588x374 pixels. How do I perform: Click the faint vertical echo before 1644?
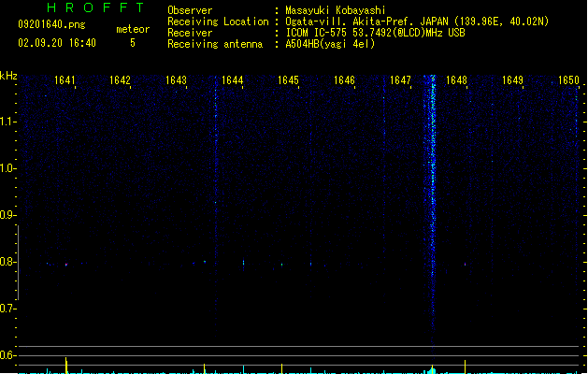click(216, 203)
